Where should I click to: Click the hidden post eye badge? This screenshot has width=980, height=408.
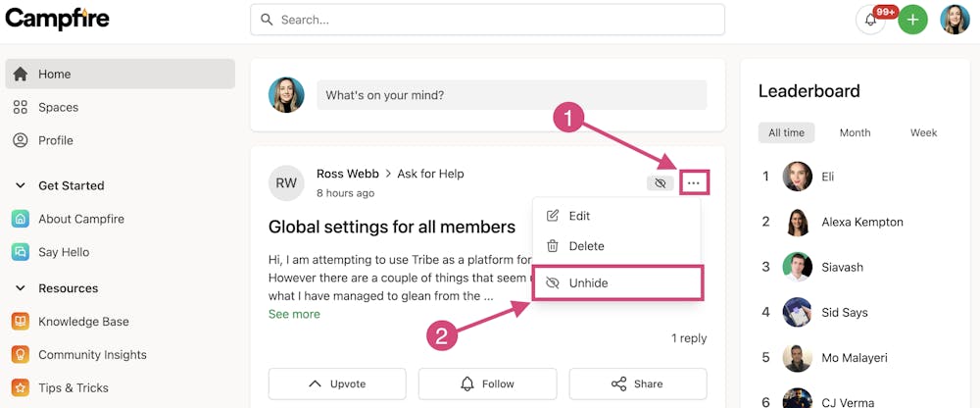[x=661, y=182]
